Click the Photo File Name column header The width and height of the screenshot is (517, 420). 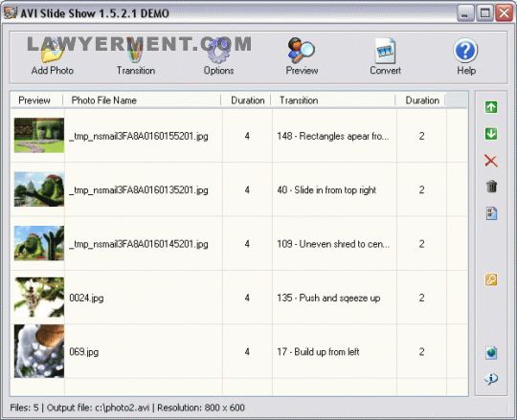click(x=142, y=100)
